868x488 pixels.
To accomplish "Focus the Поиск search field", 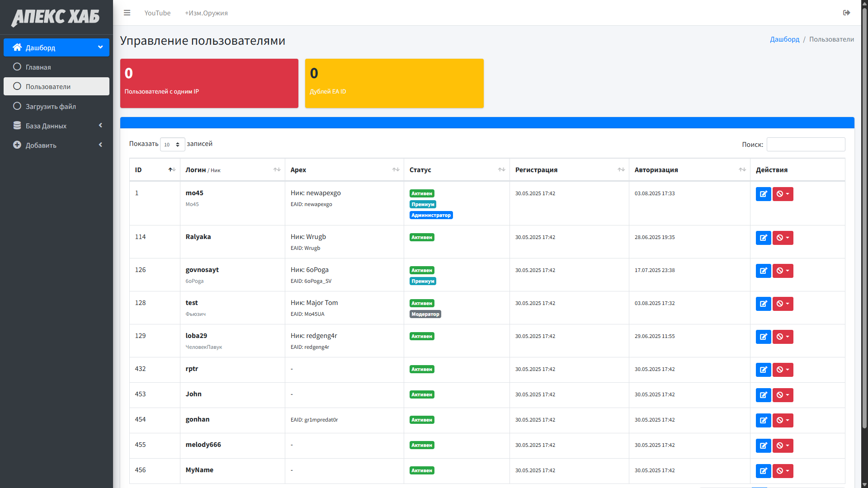I will tap(806, 145).
